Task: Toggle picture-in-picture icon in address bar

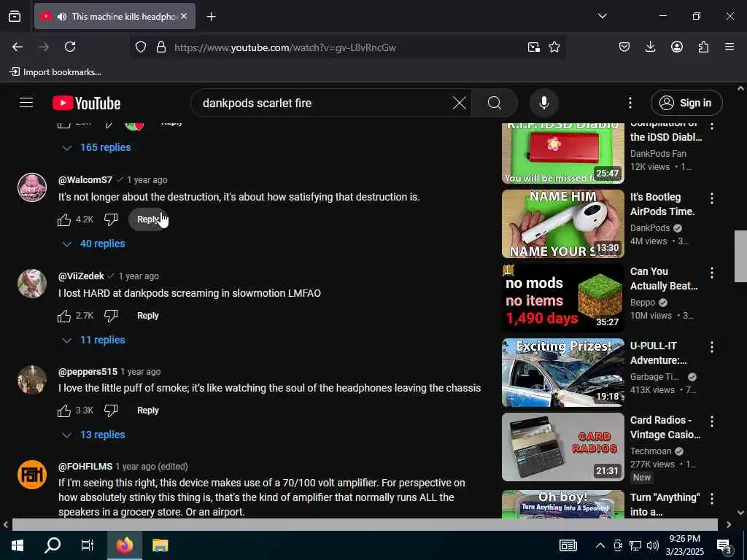Action: point(533,47)
